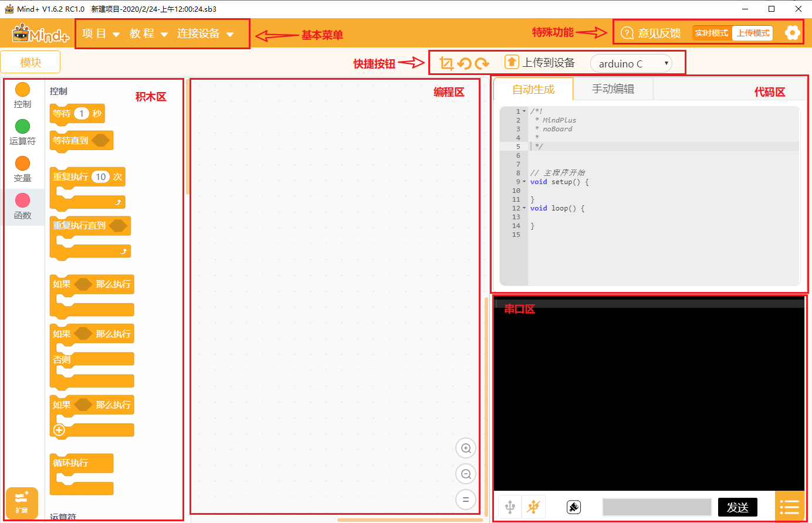
Task: Click the 重复执行 10 次 block
Action: [x=87, y=188]
